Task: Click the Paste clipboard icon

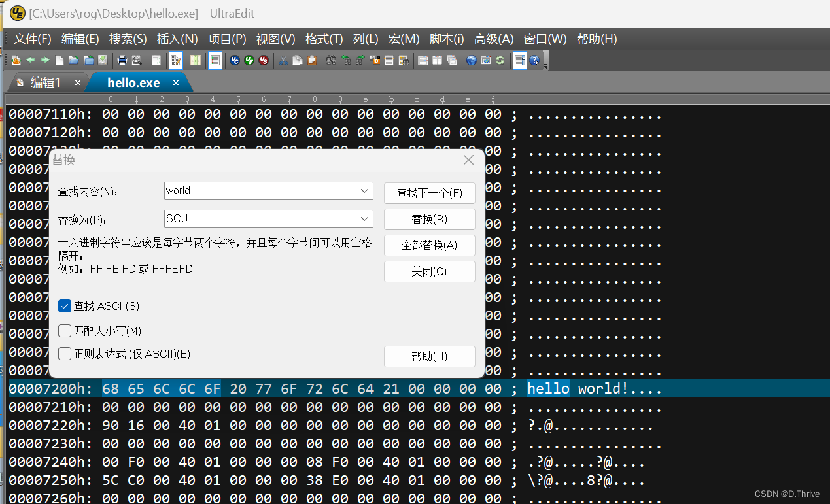Action: click(311, 60)
